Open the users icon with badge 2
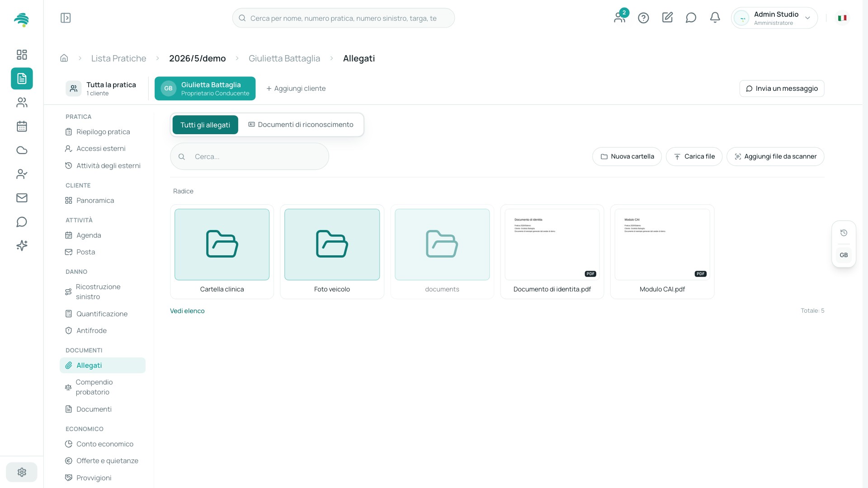868x488 pixels. point(620,17)
